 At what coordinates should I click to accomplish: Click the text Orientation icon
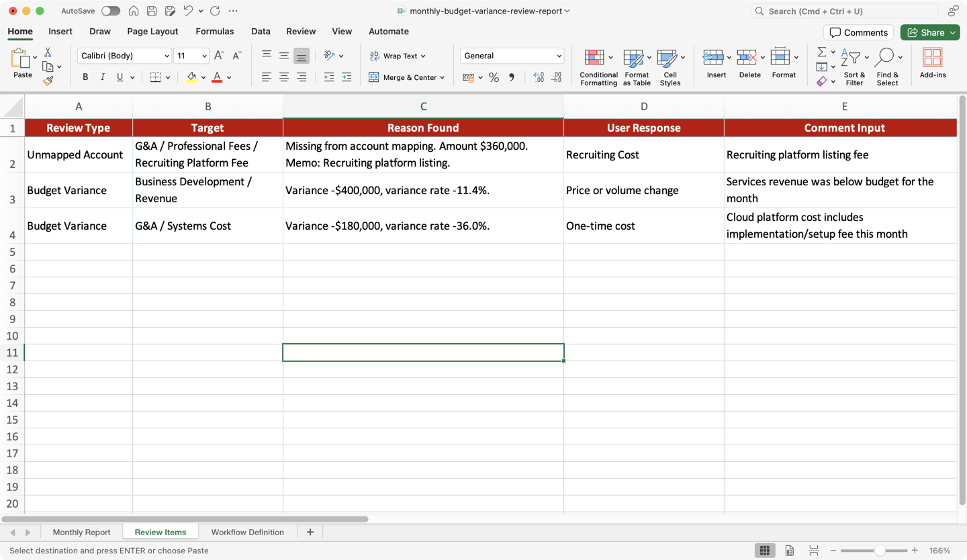click(x=329, y=56)
